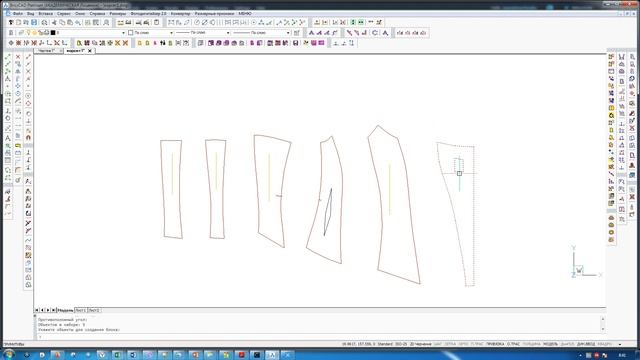This screenshot has height=360, width=640.
Task: Toggle ШАГ step mode in status bar
Action: tap(438, 344)
